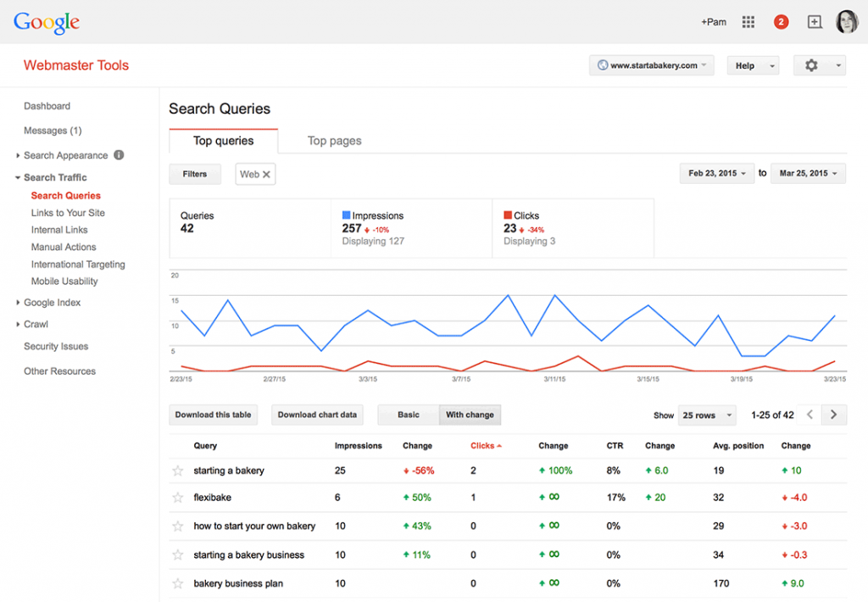This screenshot has height=602, width=868.
Task: Open the 'flexibake' query
Action: coord(213,498)
